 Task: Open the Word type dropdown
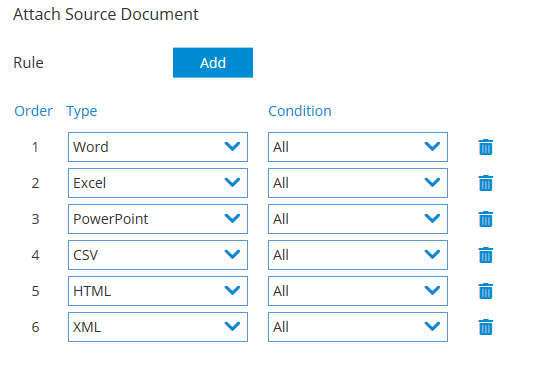[158, 147]
